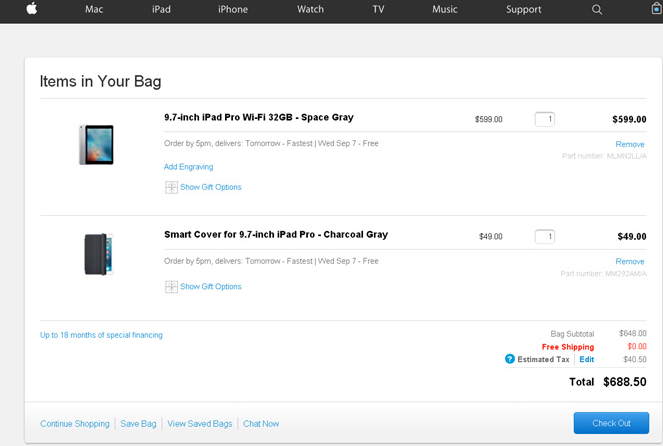Open the Watch menu

(310, 9)
